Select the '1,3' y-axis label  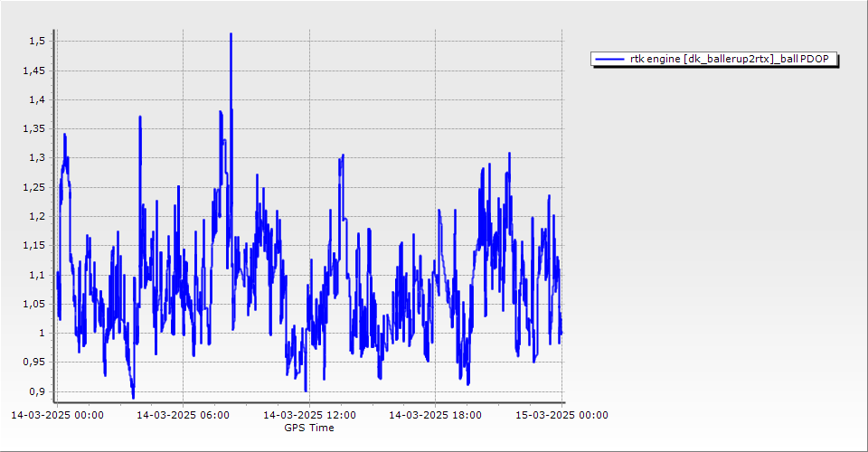(x=38, y=157)
